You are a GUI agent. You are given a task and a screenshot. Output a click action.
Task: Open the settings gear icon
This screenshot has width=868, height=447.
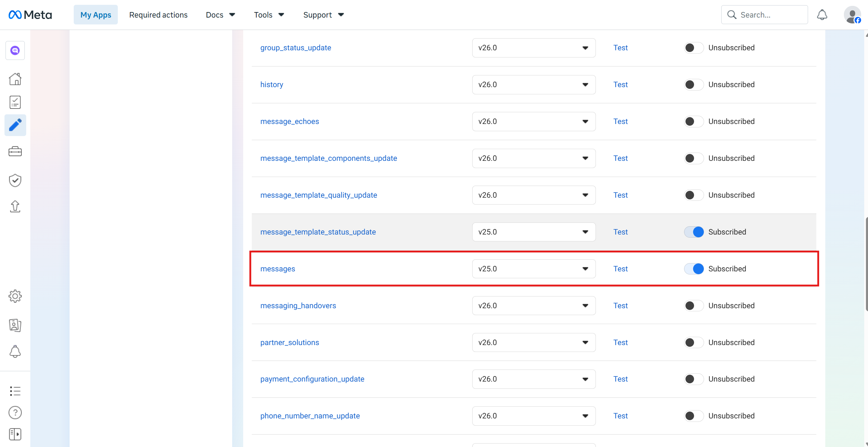[15, 296]
